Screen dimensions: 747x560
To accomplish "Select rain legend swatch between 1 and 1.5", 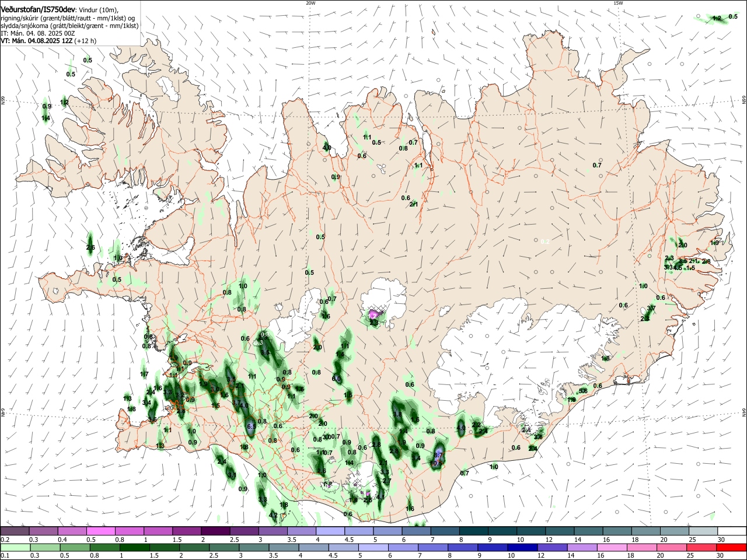I will pyautogui.click(x=135, y=547).
